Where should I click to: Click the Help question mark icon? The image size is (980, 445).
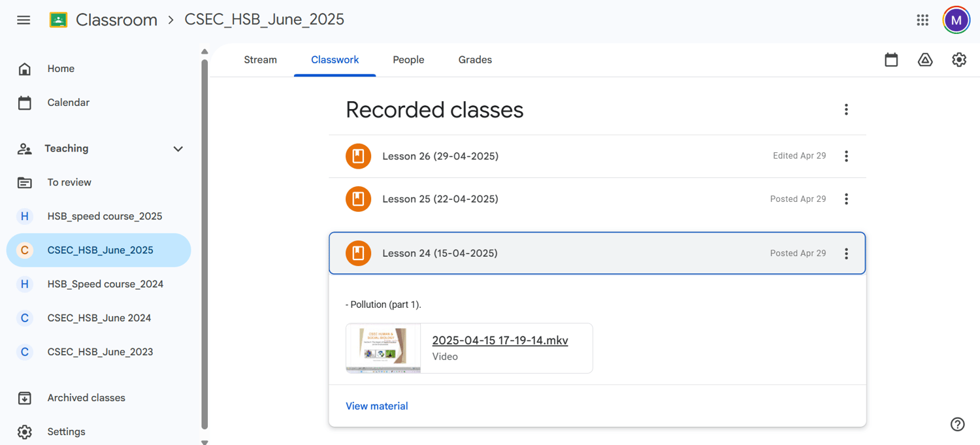click(x=958, y=424)
